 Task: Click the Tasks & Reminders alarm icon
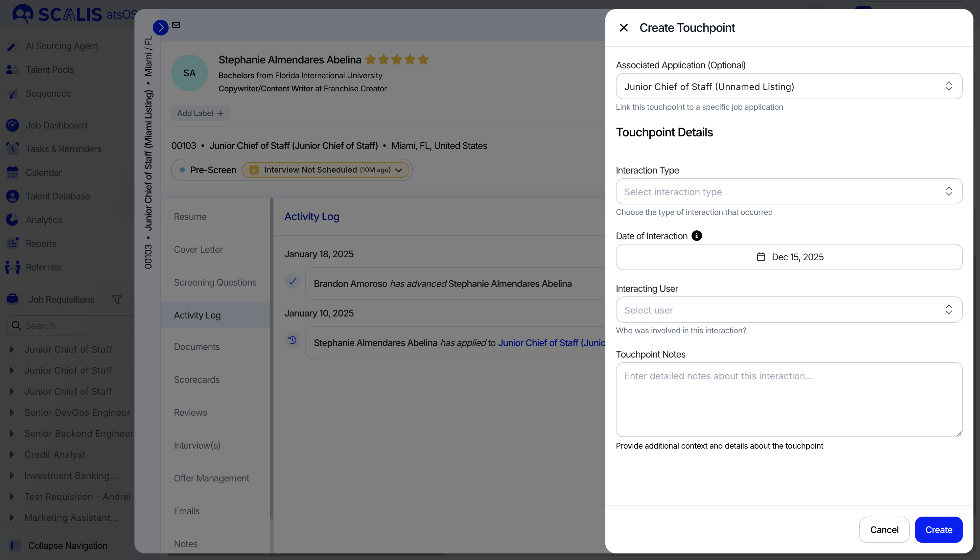point(12,149)
